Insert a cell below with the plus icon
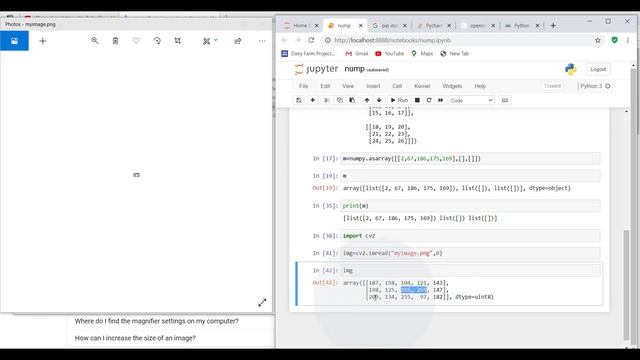The width and height of the screenshot is (640, 360). click(x=313, y=100)
